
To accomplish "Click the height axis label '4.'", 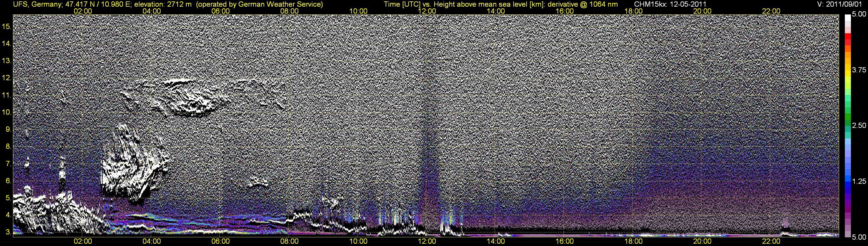I will [8, 215].
